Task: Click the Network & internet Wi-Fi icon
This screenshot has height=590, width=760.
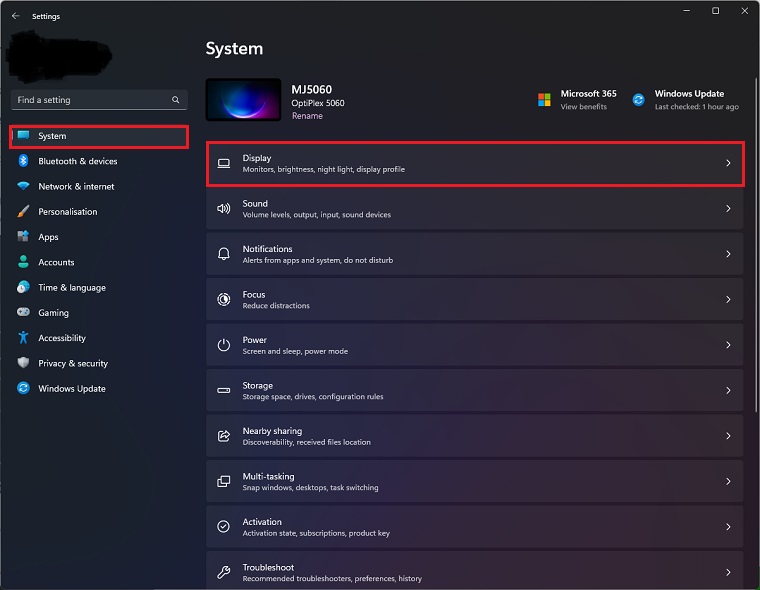Action: [x=23, y=187]
